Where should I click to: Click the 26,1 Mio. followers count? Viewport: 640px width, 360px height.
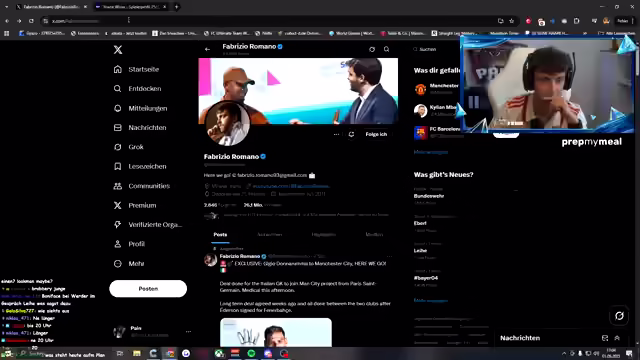pos(262,205)
